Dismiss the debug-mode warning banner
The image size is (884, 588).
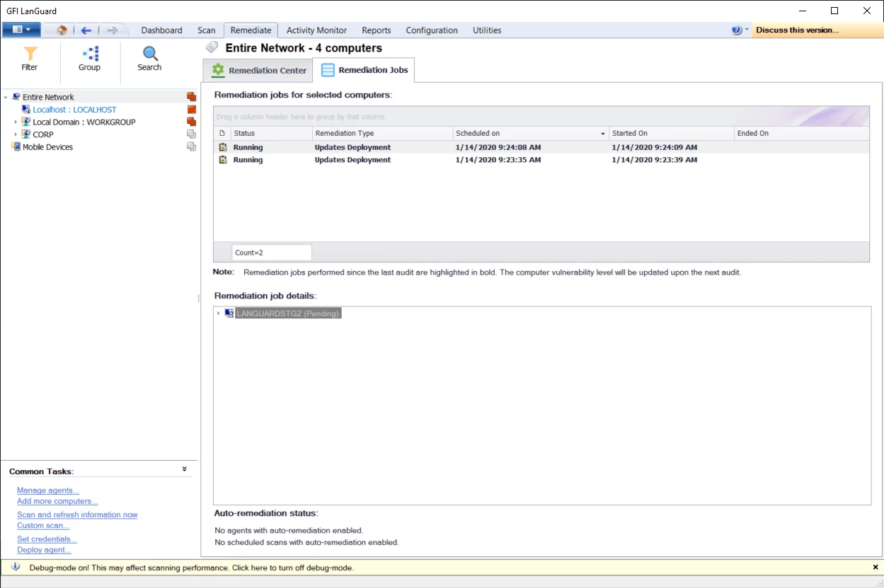click(875, 567)
